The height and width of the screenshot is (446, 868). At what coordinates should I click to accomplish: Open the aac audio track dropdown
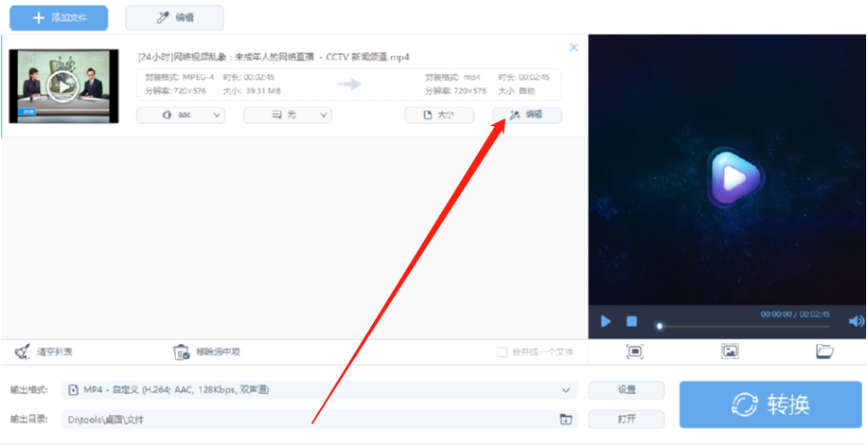[181, 115]
